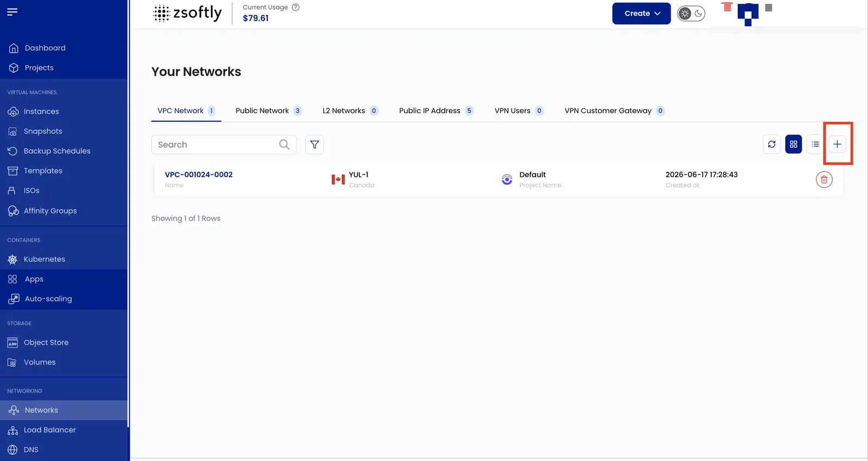The height and width of the screenshot is (461, 868).
Task: Open the user profile avatar
Action: pyautogui.click(x=748, y=14)
